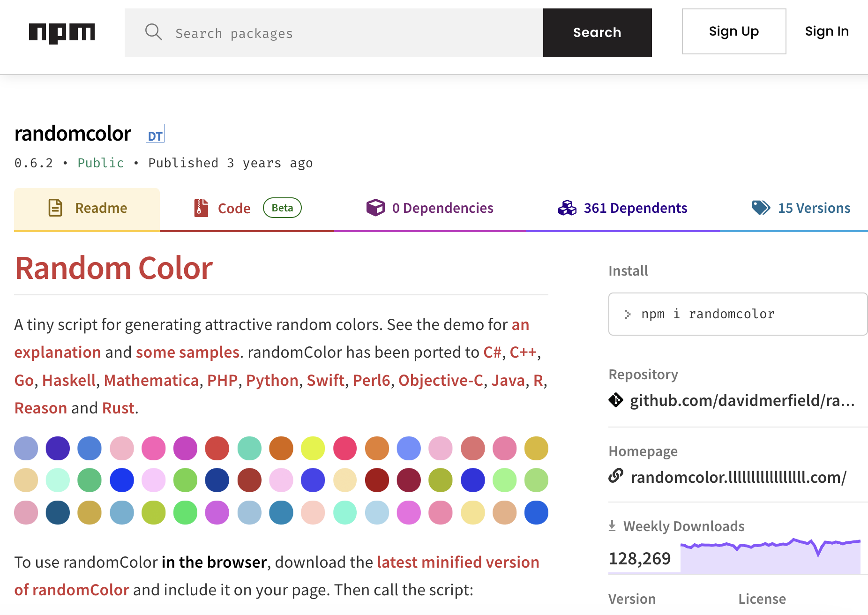Open the Java port link

tap(508, 380)
